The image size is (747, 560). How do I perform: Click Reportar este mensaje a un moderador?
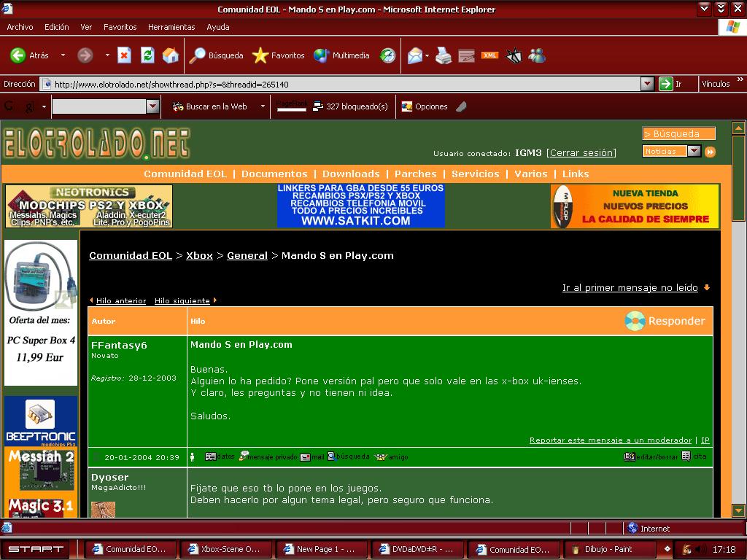pos(611,440)
